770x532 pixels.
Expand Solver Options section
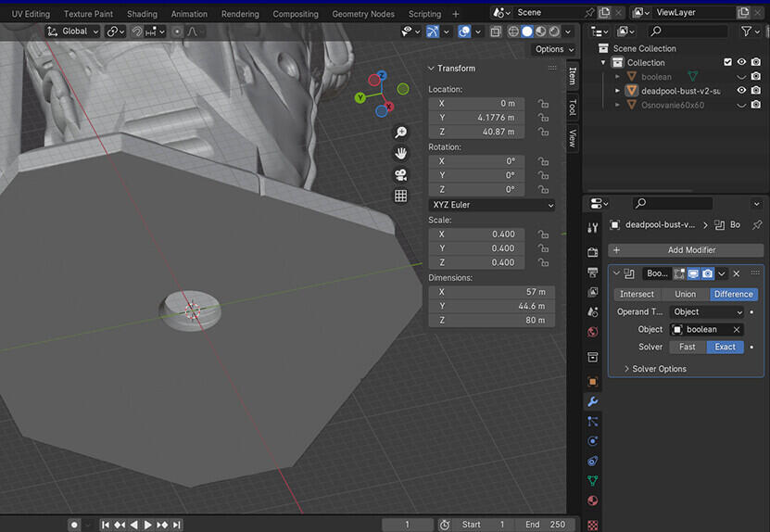pos(654,369)
